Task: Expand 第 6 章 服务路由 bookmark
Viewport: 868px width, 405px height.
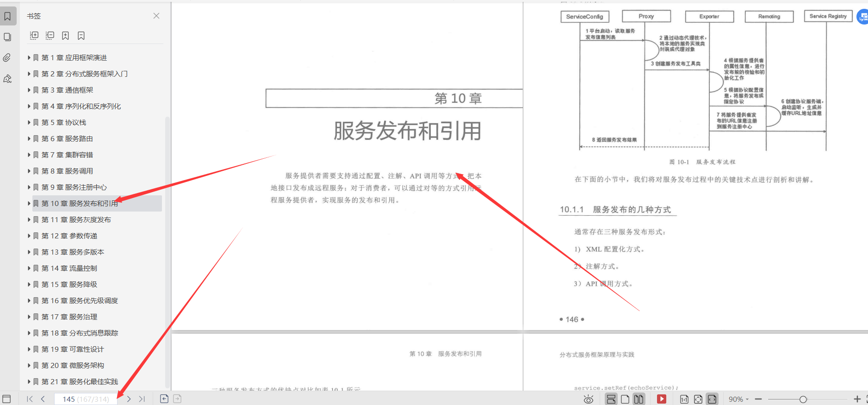Action: tap(29, 139)
